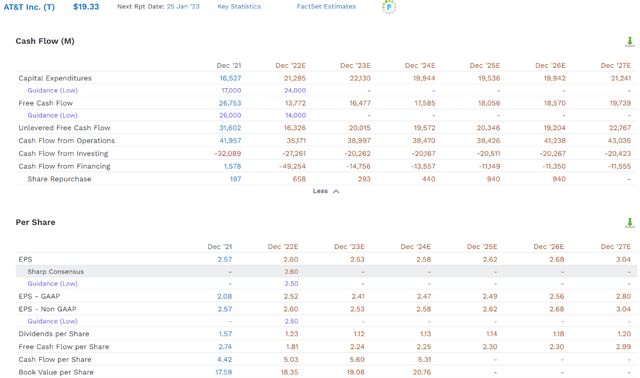This screenshot has height=378, width=640.
Task: Select Unlevered Free Cash Flow row label
Action: coord(64,128)
